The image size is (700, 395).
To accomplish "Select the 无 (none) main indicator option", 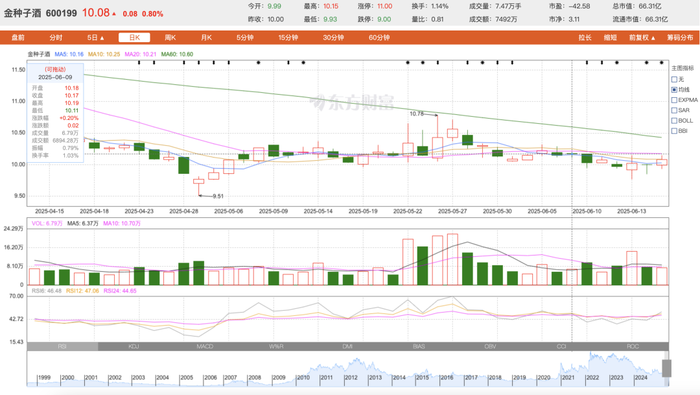I will click(674, 79).
